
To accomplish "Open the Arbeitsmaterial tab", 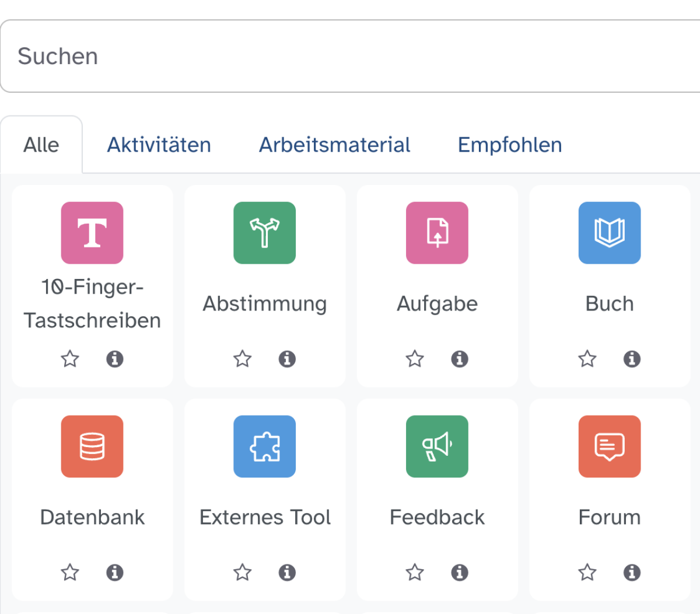I will (334, 145).
